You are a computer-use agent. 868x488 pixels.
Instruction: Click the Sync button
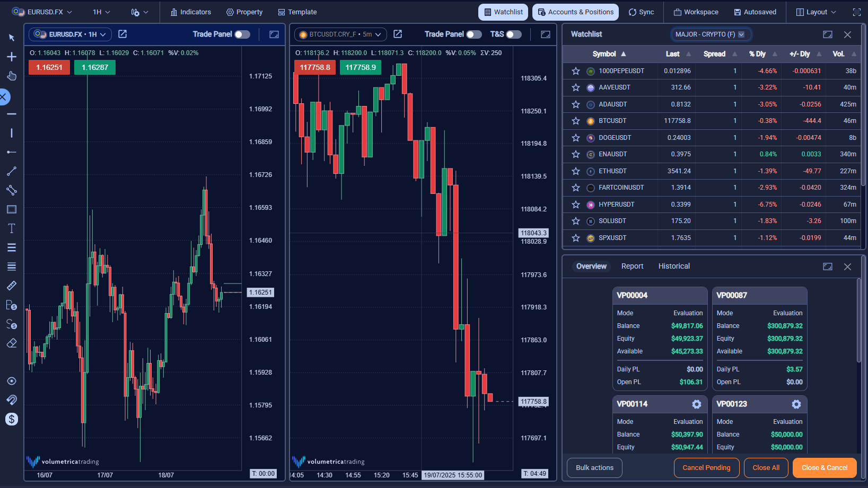[x=641, y=12]
